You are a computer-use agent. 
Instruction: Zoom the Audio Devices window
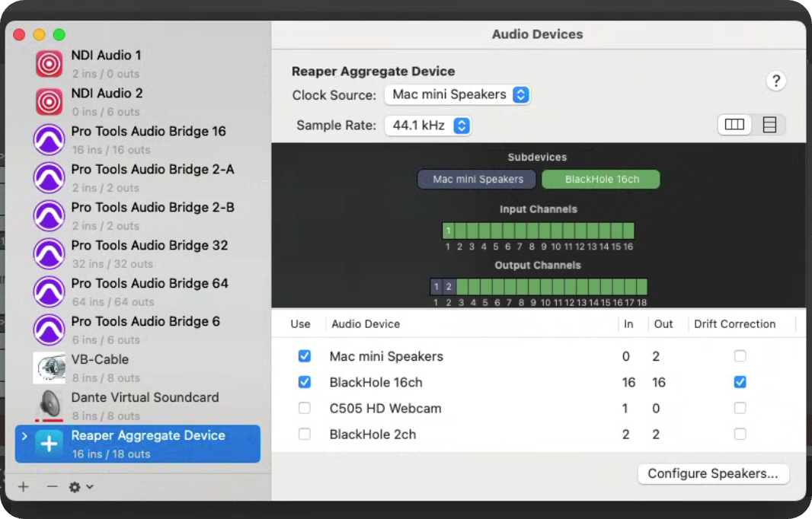(59, 35)
